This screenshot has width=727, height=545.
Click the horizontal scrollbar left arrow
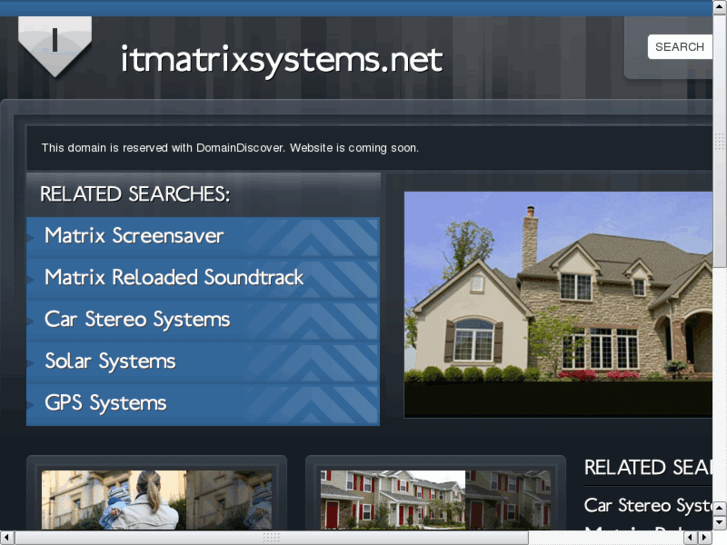click(6, 537)
